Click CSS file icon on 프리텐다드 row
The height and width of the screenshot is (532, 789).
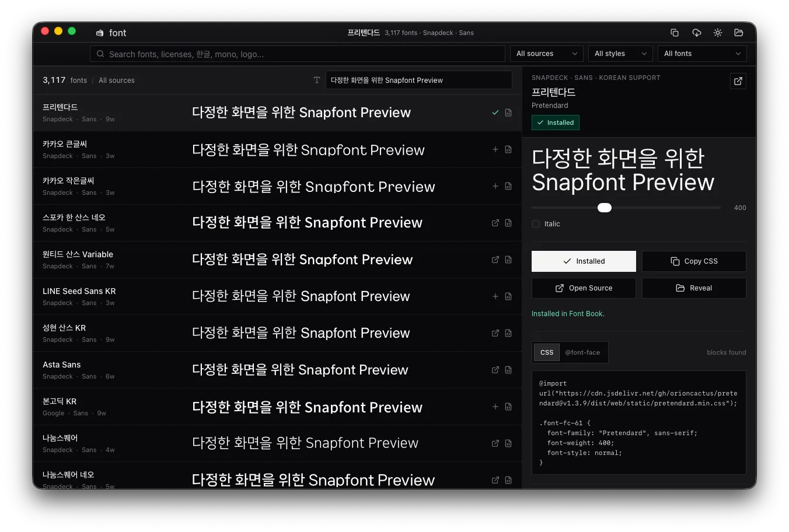(508, 113)
